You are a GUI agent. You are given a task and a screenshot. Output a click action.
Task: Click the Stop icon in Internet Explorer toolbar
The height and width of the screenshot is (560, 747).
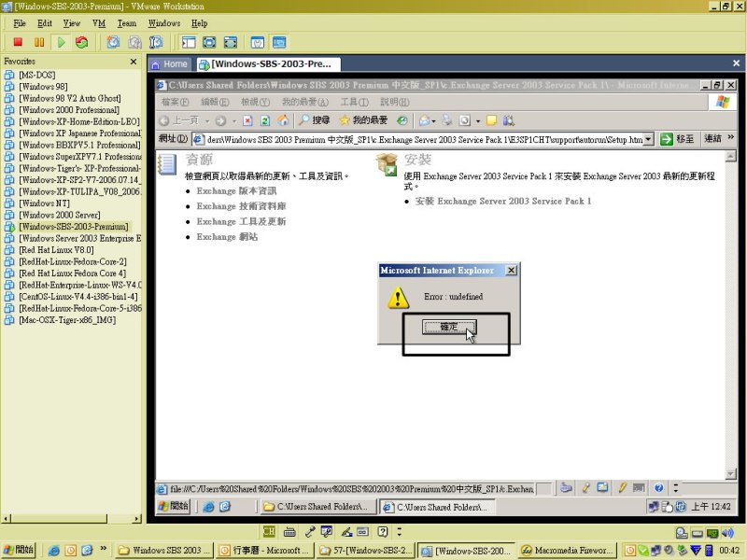pos(247,120)
